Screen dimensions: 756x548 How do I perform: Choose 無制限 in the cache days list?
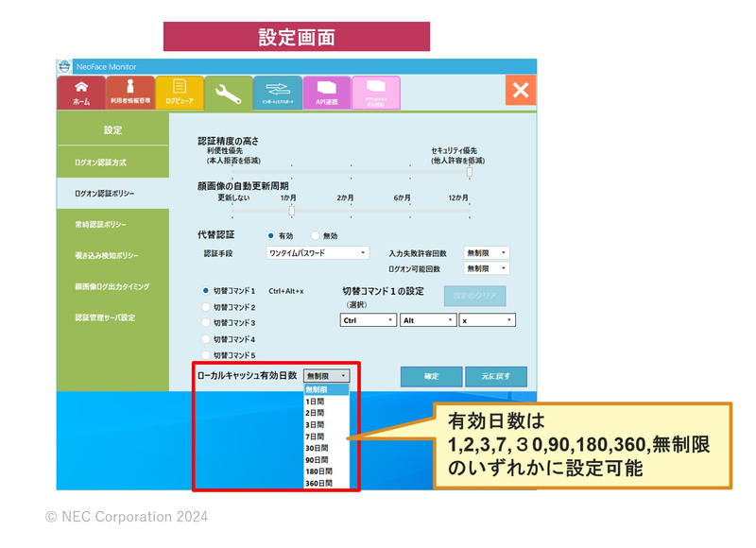click(x=326, y=389)
